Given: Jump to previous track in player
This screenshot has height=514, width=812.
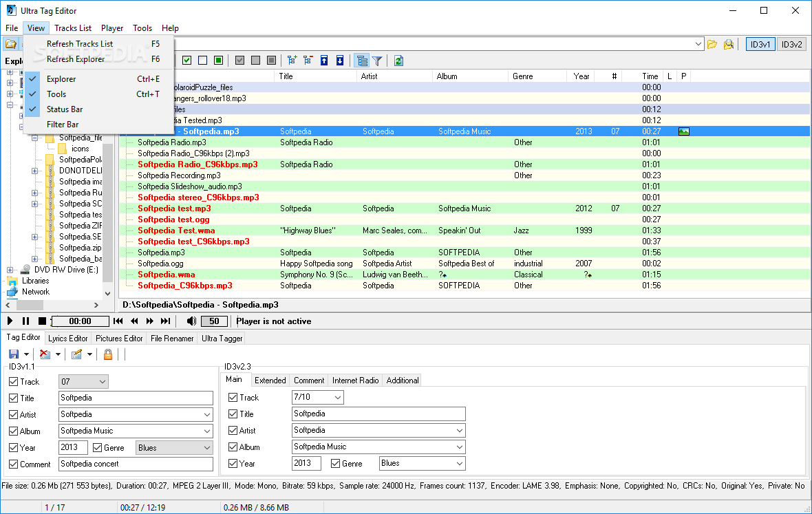Looking at the screenshot, I should pyautogui.click(x=118, y=321).
